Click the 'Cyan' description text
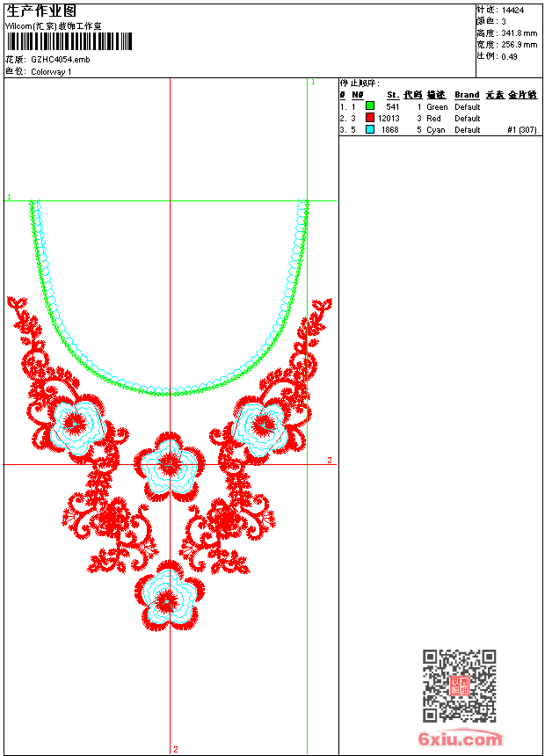545x756 pixels. 435,130
